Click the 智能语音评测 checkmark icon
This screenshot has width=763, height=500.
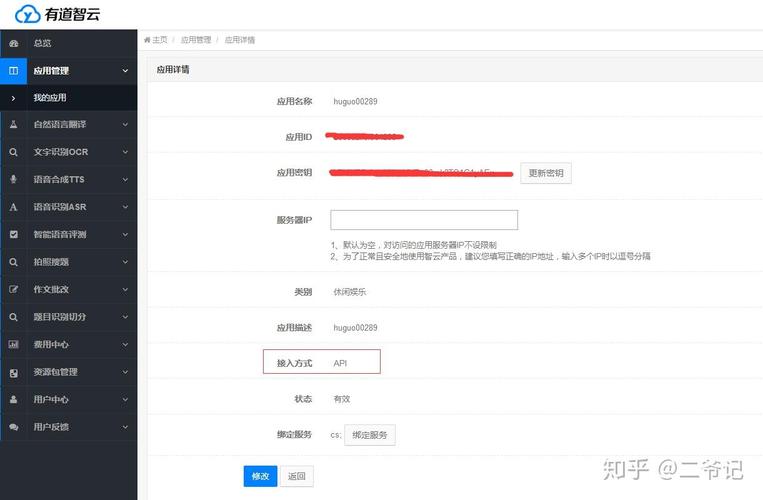pos(14,234)
